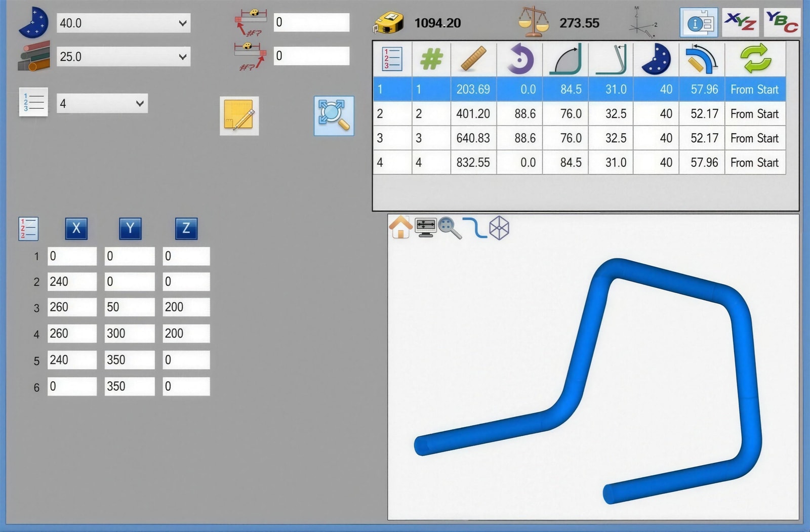
Task: Click the viewer zoom magnifier icon
Action: (x=450, y=228)
